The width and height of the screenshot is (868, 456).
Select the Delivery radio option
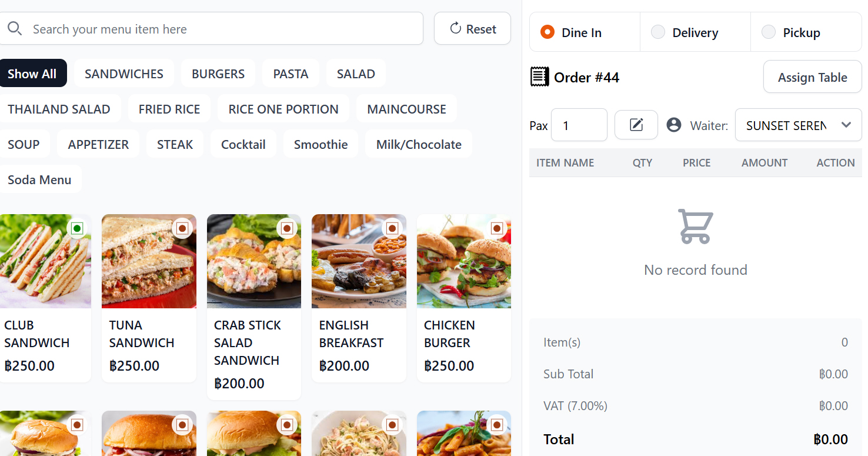[x=658, y=32]
